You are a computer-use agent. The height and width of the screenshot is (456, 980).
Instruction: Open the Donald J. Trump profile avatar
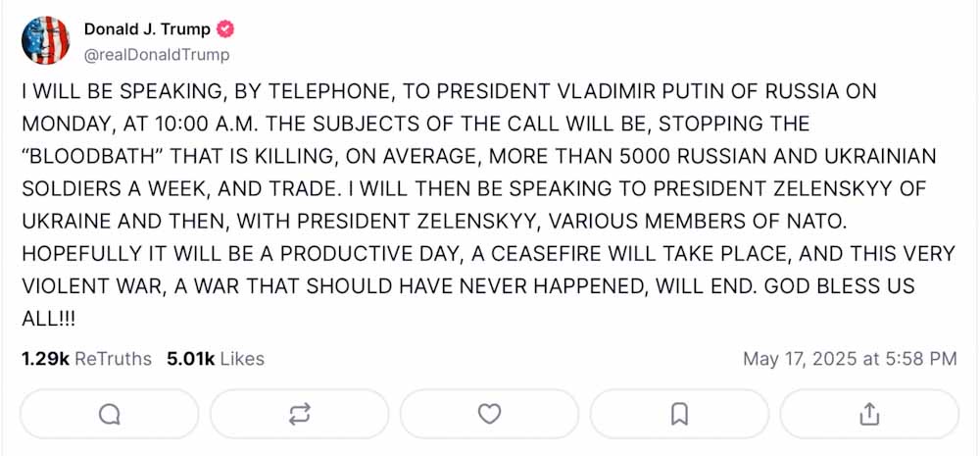[x=45, y=41]
